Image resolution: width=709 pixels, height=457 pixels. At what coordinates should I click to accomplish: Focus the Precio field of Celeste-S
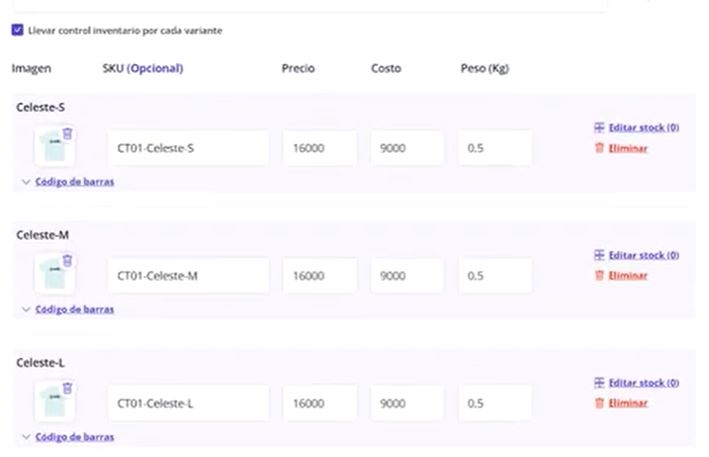[x=319, y=148]
